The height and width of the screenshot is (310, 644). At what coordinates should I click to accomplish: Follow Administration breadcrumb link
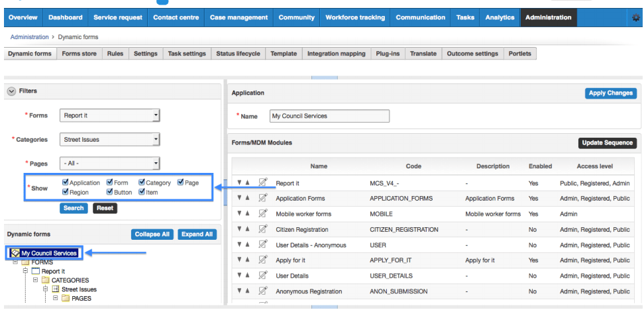click(30, 37)
